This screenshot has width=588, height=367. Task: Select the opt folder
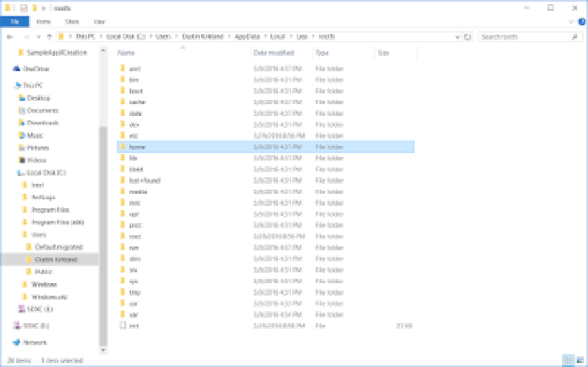(266, 214)
